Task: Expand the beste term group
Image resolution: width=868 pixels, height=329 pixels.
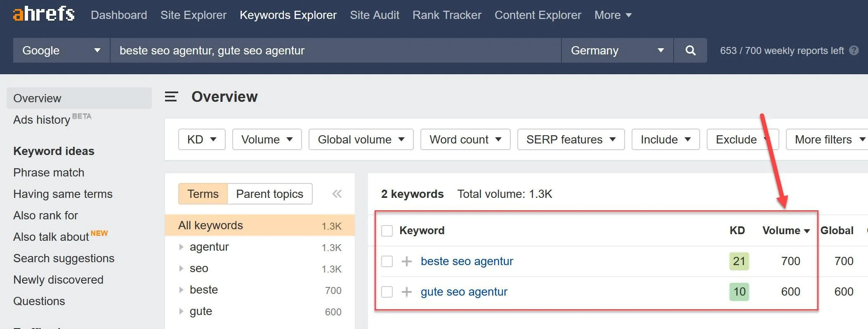Action: (181, 290)
